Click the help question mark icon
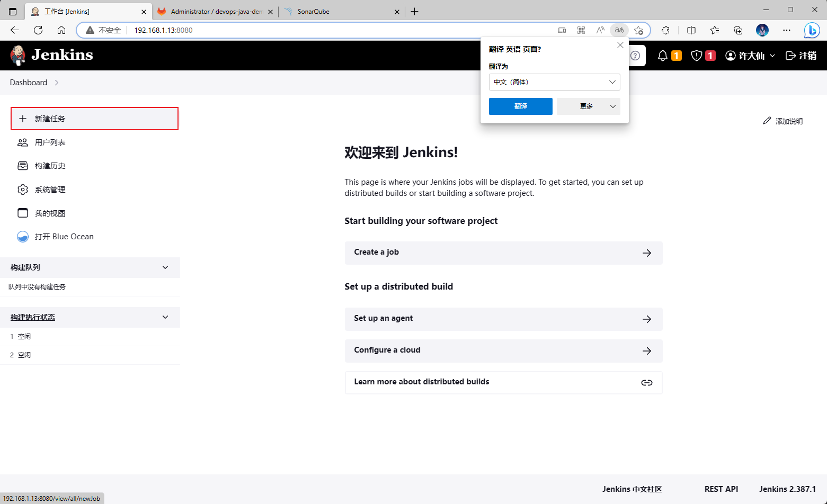The height and width of the screenshot is (504, 827). tap(635, 56)
